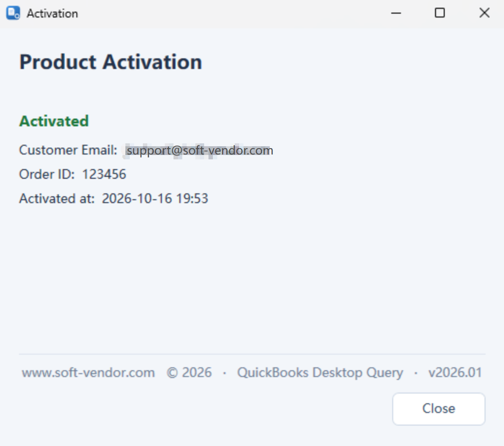The image size is (504, 446).
Task: Click the Activation app icon in title bar
Action: click(x=13, y=13)
